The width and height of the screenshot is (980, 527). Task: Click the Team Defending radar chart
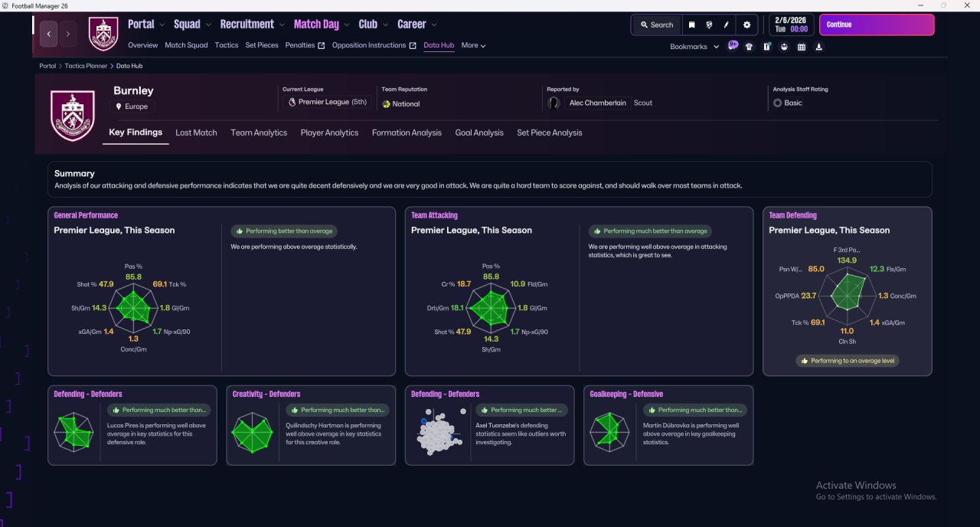click(x=847, y=294)
